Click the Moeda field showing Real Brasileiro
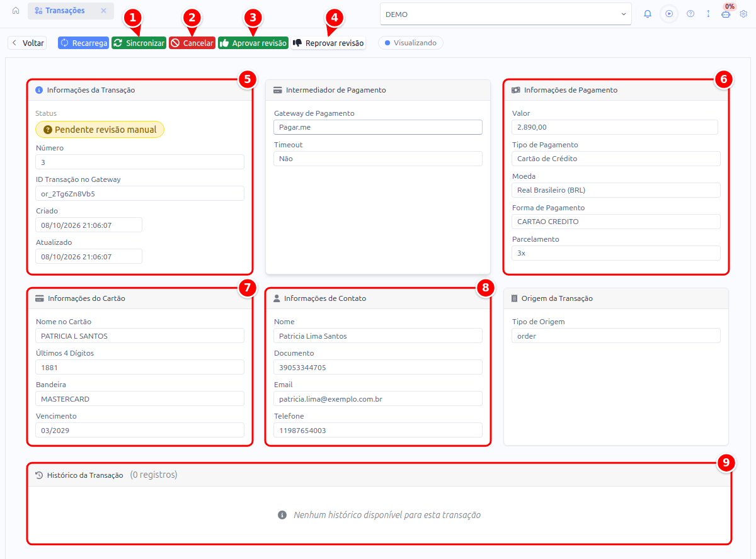 tap(616, 190)
